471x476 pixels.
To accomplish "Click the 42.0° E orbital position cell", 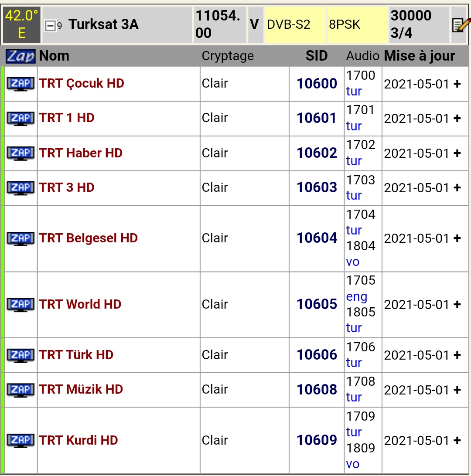I will 21,24.
